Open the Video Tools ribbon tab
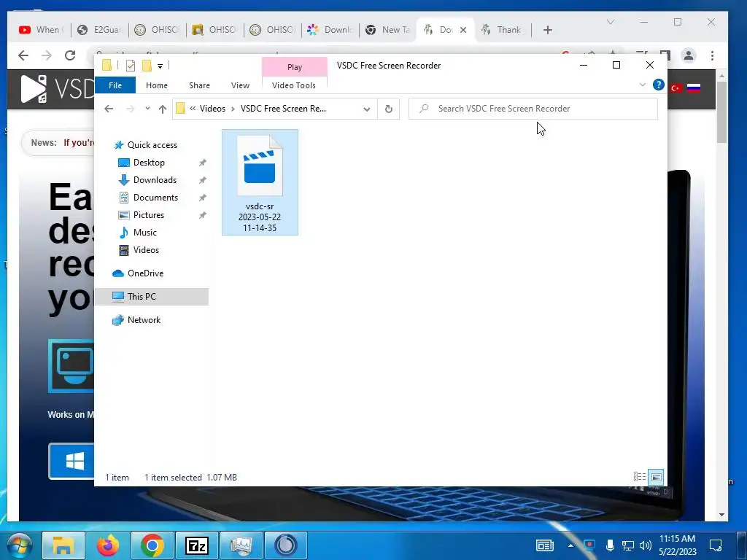The width and height of the screenshot is (747, 560). coord(293,85)
